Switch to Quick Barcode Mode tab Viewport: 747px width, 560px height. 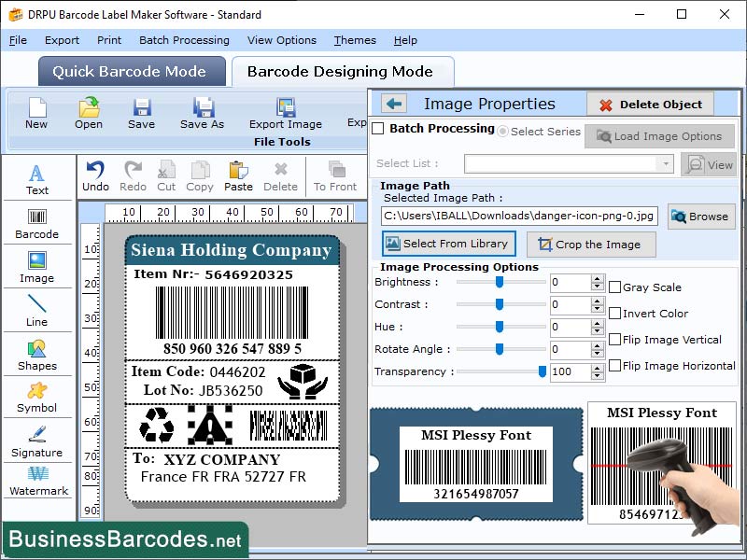click(x=131, y=71)
